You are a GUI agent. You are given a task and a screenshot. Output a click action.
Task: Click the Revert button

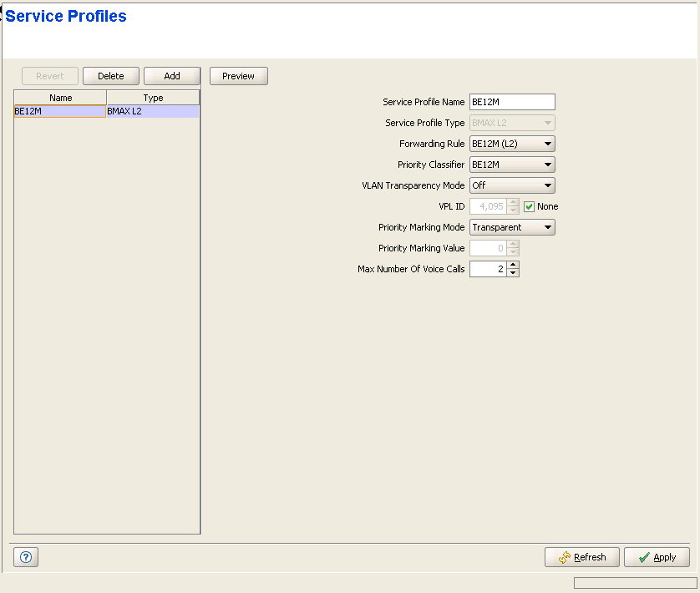pyautogui.click(x=49, y=76)
